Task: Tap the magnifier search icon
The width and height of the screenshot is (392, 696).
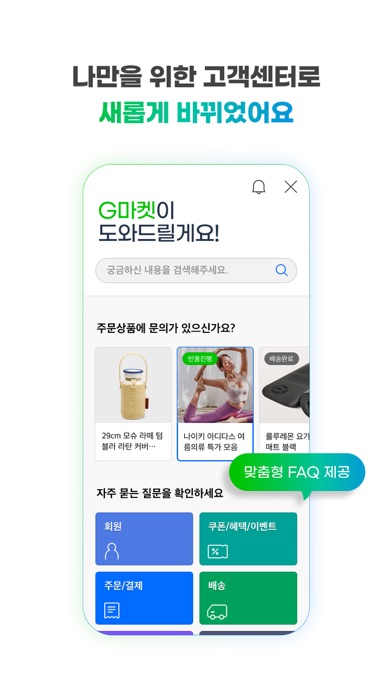Action: [281, 270]
